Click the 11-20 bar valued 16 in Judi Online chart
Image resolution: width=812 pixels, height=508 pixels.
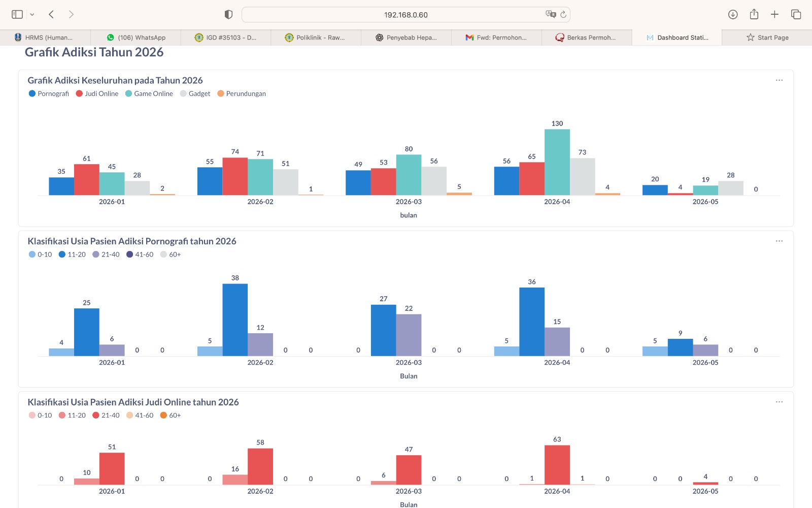pos(235,480)
